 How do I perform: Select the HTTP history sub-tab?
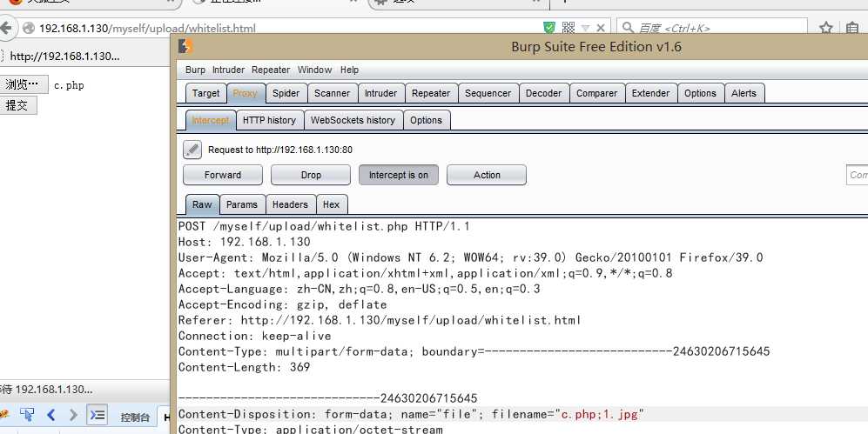pos(269,120)
